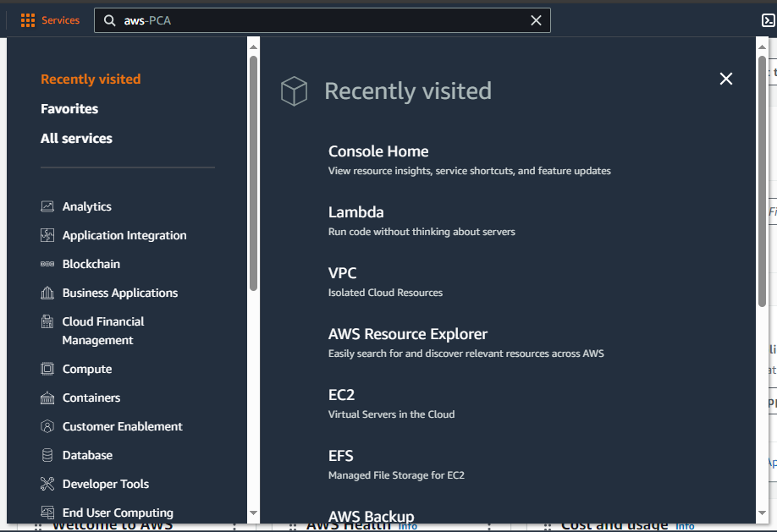Open the CloudShell icon in top bar

769,20
